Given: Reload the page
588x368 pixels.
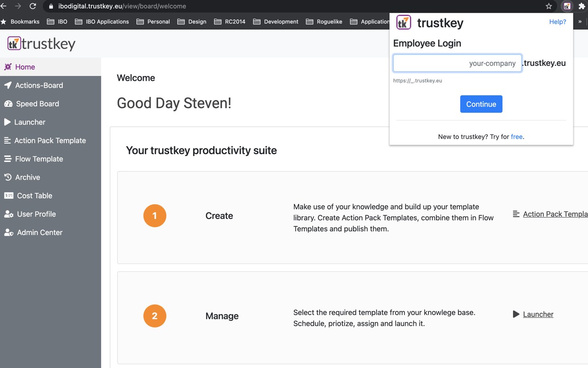Looking at the screenshot, I should tap(33, 6).
